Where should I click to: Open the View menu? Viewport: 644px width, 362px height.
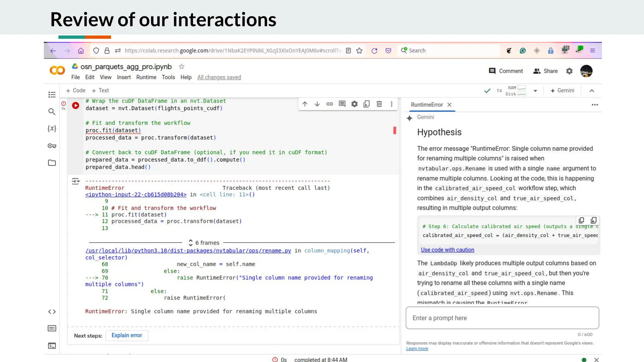click(x=106, y=77)
